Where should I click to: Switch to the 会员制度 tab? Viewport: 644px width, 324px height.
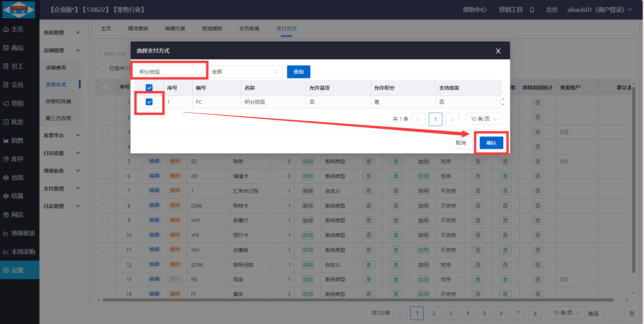(249, 29)
